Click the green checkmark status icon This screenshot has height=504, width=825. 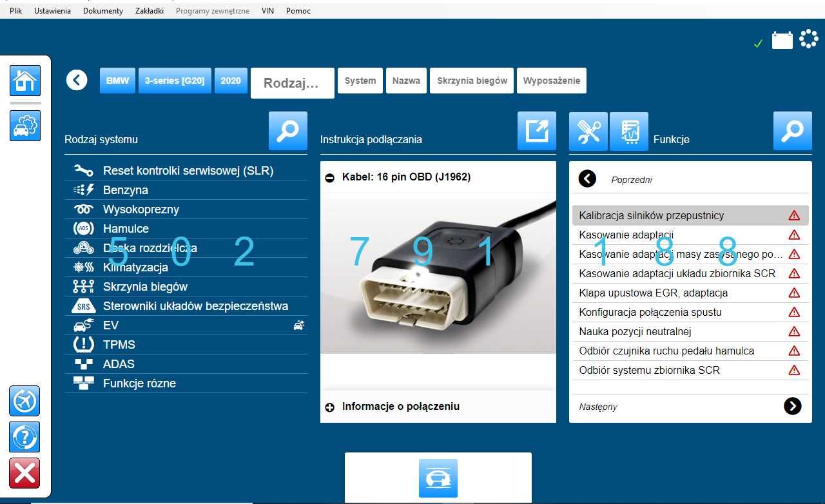click(759, 43)
